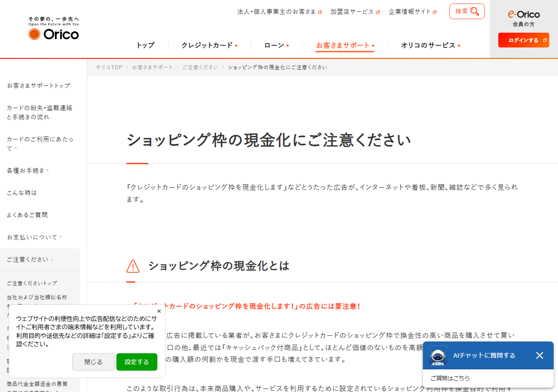The width and height of the screenshot is (558, 392).
Task: Open the お客さまサポート dropdown menu
Action: (x=345, y=45)
